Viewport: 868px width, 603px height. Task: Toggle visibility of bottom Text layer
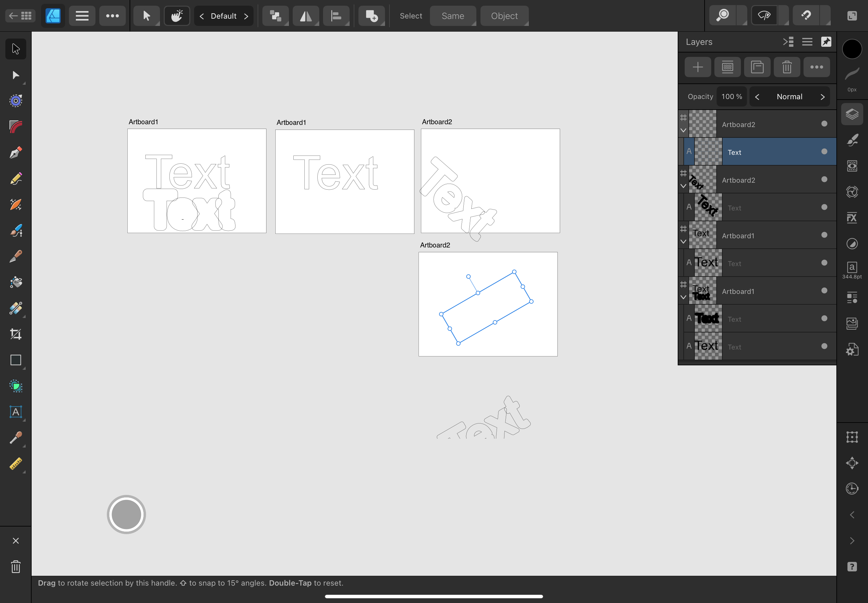824,346
